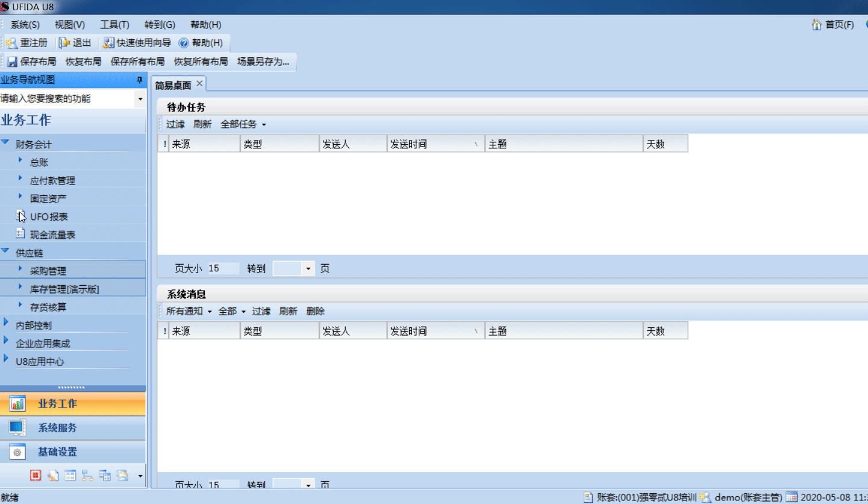Expand the 固定资产 tree node
Screen dimensions: 868x504
[20, 197]
